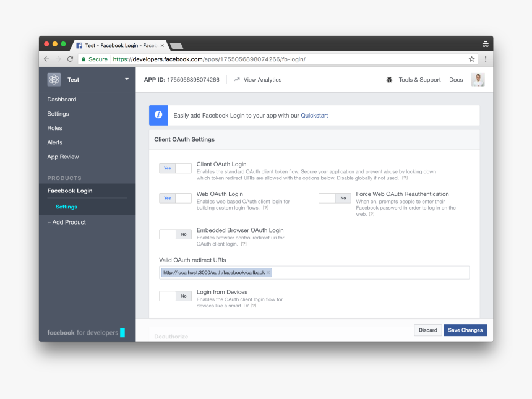The height and width of the screenshot is (399, 532).
Task: Click the Facebook favicon on the tab
Action: tap(79, 45)
